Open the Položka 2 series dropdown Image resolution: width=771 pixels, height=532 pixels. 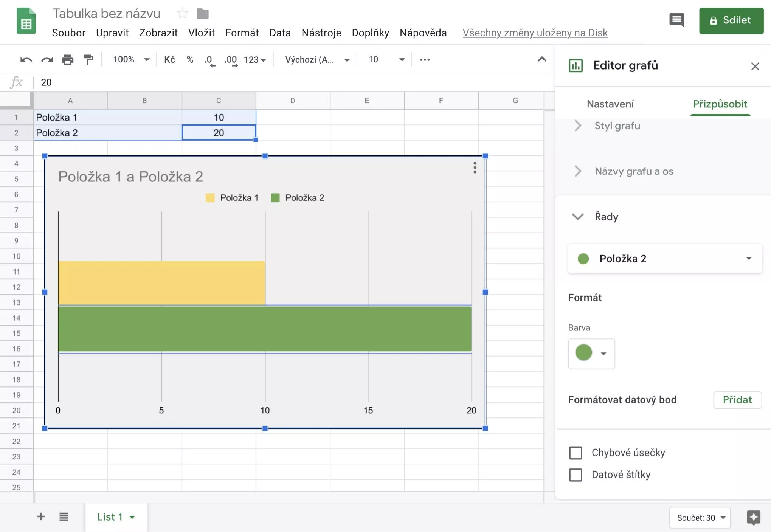pos(665,259)
